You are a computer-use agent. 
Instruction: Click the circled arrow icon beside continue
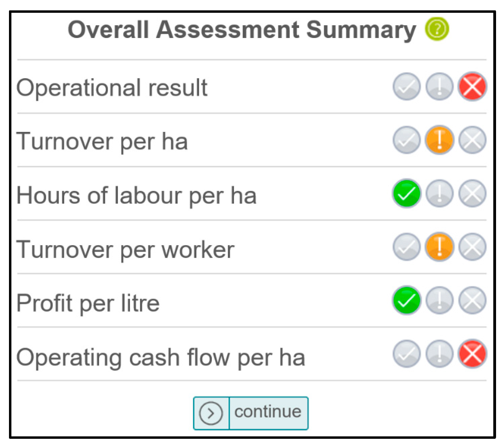coord(211,413)
